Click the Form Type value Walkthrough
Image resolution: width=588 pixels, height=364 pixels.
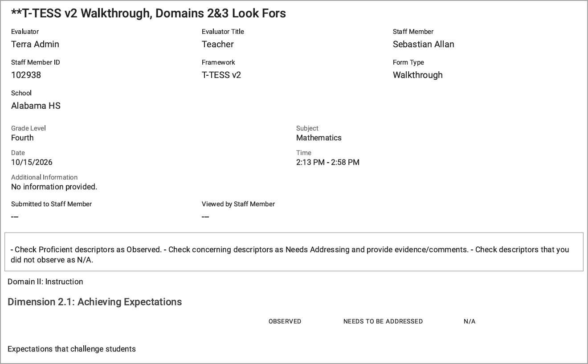coord(418,75)
